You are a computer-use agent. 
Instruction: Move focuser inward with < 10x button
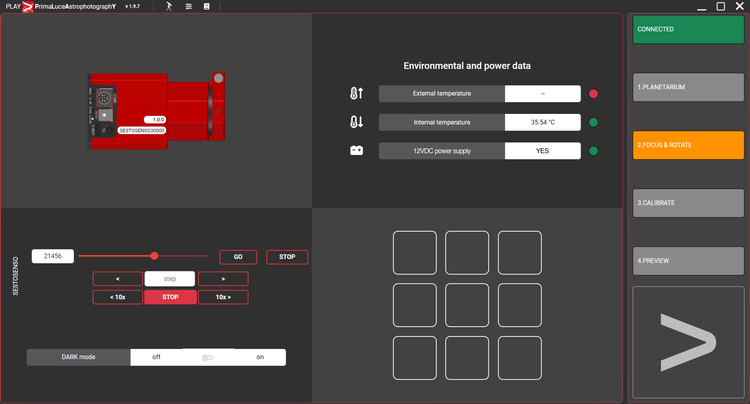117,297
